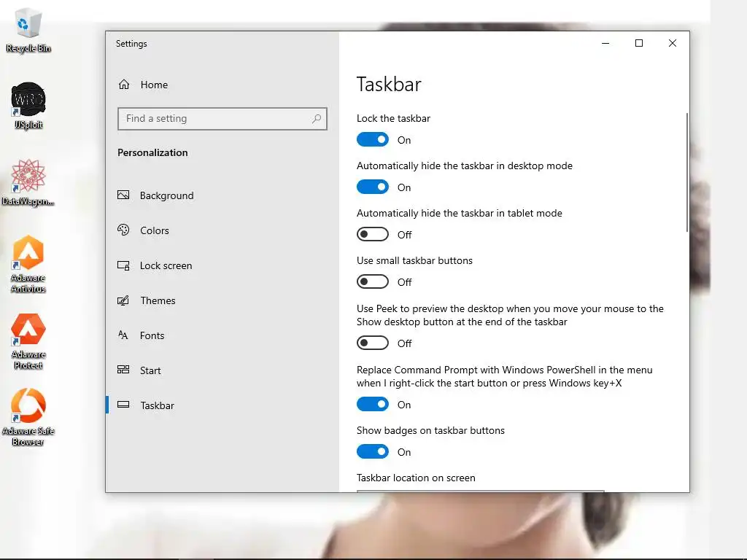Click the Taskbar page heading
Viewport: 747px width, 560px height.
[x=389, y=85]
